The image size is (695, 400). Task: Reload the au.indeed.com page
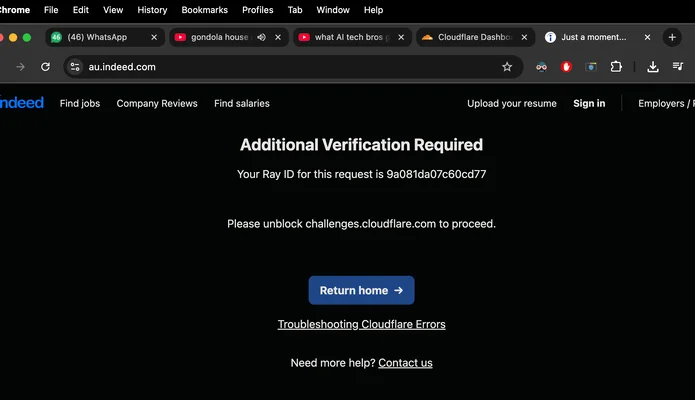pyautogui.click(x=45, y=67)
